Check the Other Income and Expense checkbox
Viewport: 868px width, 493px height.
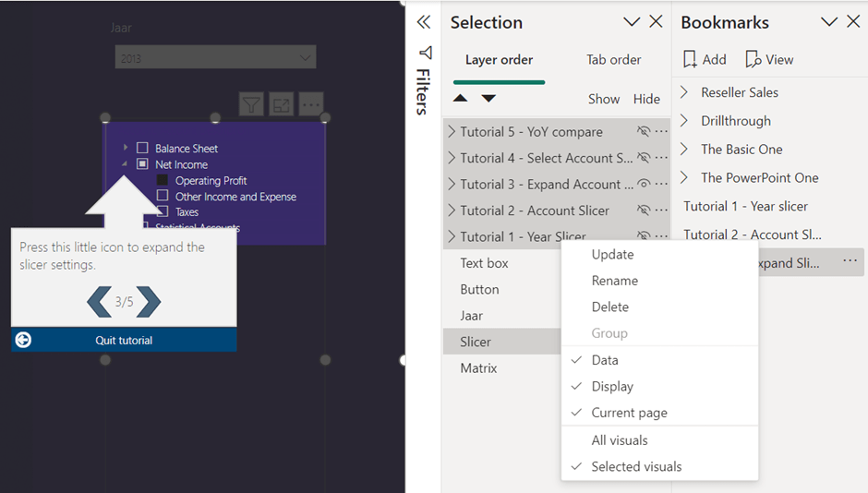coord(163,196)
